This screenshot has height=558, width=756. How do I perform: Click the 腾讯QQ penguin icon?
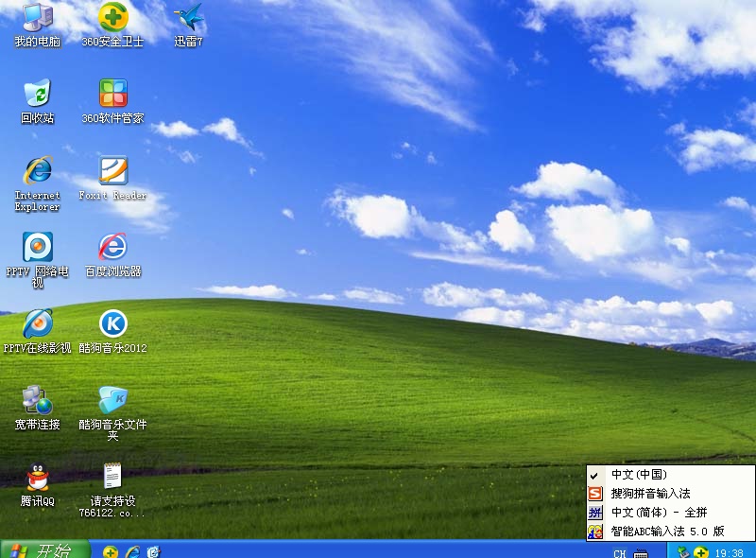pyautogui.click(x=38, y=477)
